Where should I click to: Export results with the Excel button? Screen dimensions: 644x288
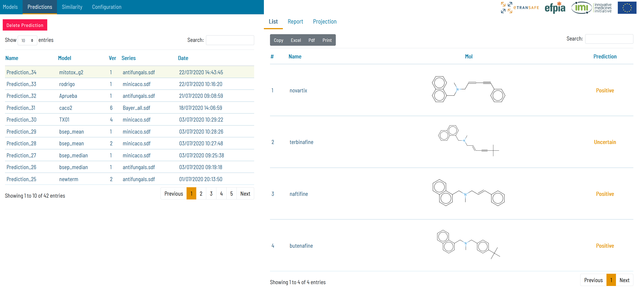point(296,40)
